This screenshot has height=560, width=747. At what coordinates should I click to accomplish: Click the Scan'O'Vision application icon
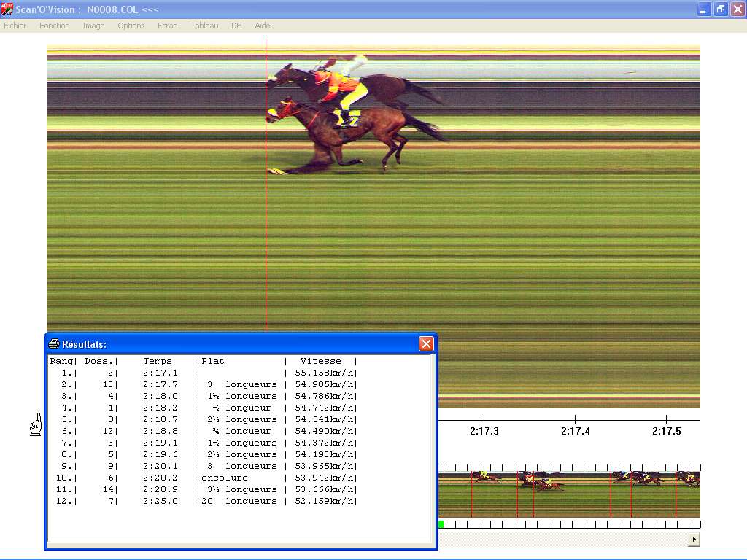(x=7, y=9)
